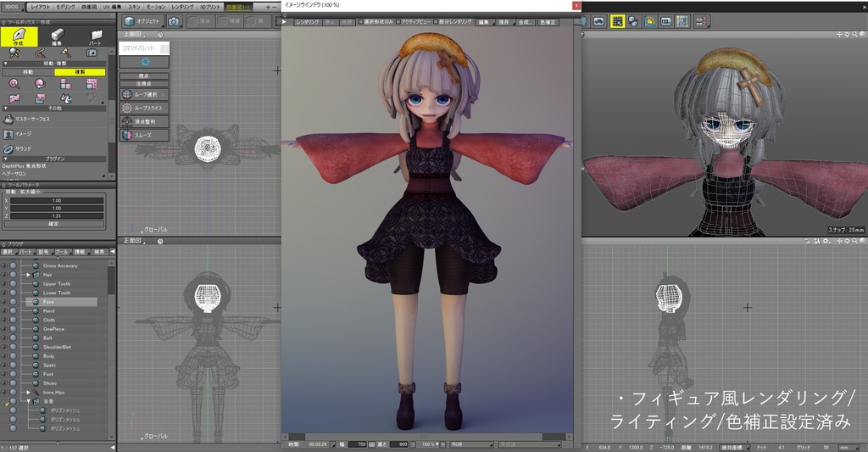Click the last icon in the right toolbar
This screenshot has height=452, width=868.
tap(701, 21)
